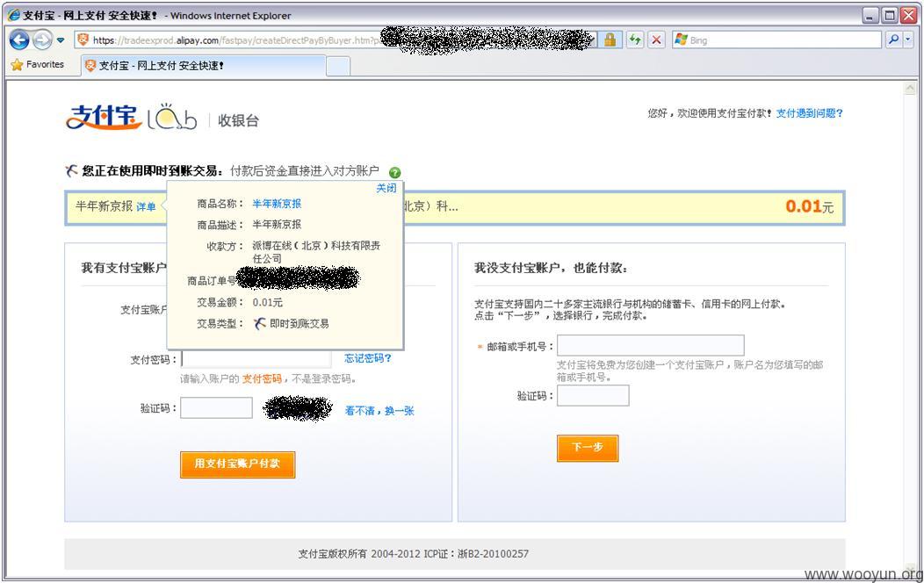Viewport: 924px width, 583px height.
Task: Click the Internet Explorer title bar icon
Action: pos(13,15)
